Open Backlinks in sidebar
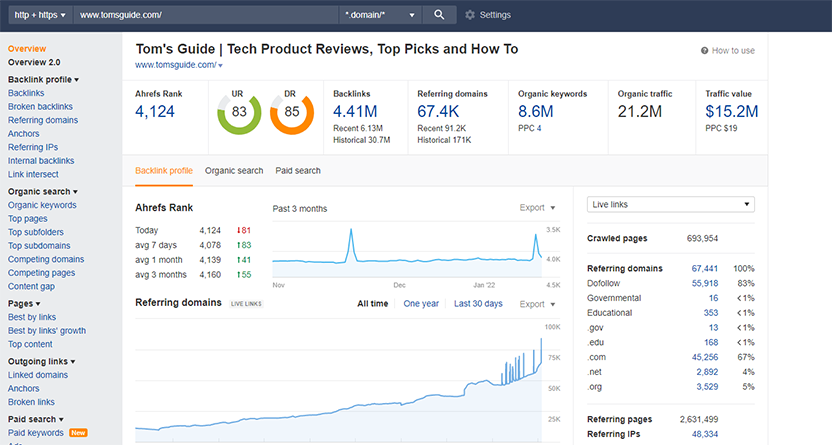This screenshot has height=445, width=832. (x=26, y=93)
